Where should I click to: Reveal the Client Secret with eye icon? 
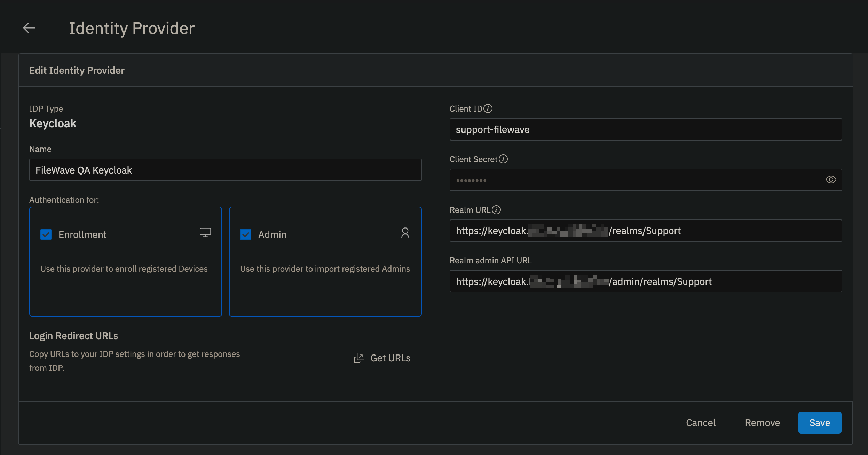[x=831, y=179]
